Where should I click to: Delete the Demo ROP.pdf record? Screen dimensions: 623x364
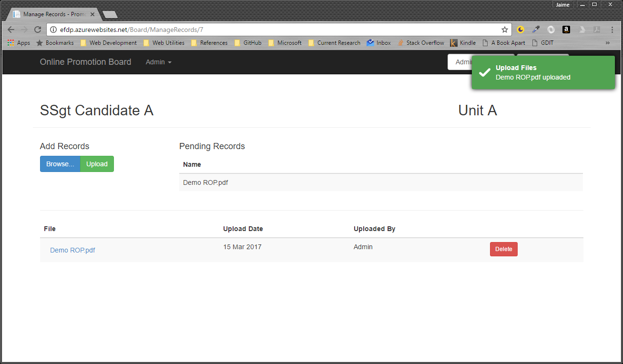point(503,249)
